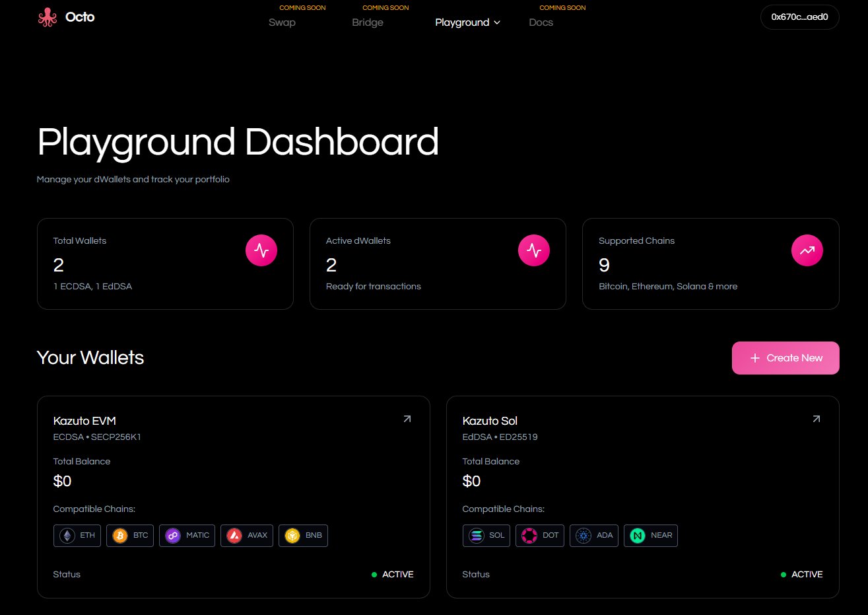Go to the Swap nav item

click(x=282, y=22)
